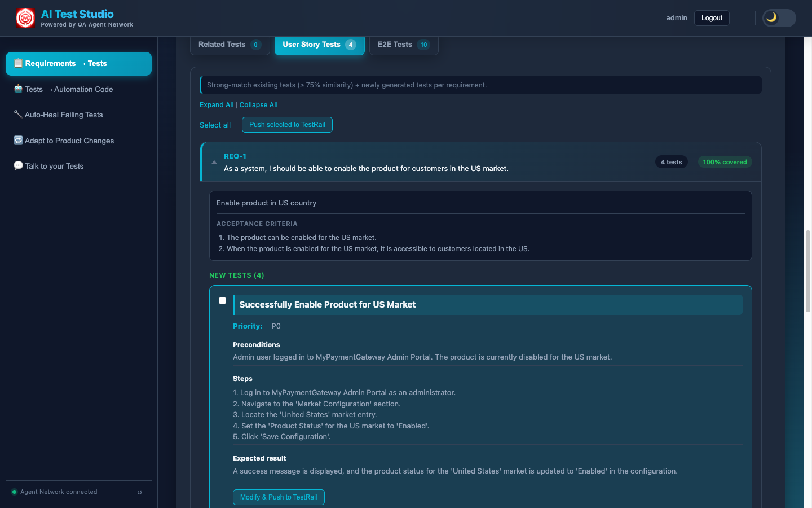This screenshot has height=508, width=812.
Task: Collapse the REQ-1 requirement triangle
Action: 214,162
